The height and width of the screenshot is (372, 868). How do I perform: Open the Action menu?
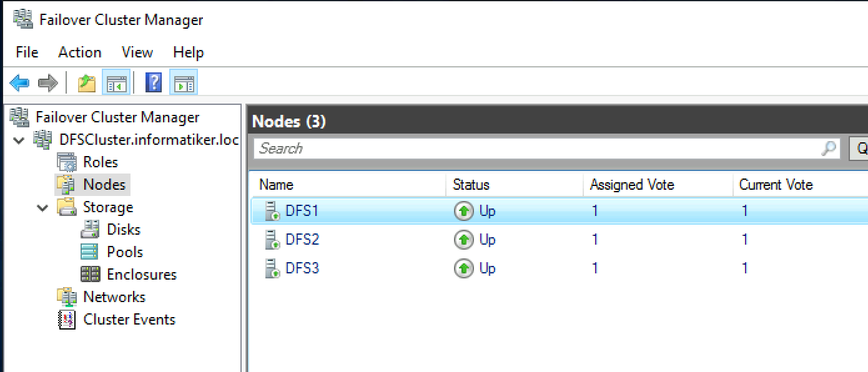coord(80,52)
